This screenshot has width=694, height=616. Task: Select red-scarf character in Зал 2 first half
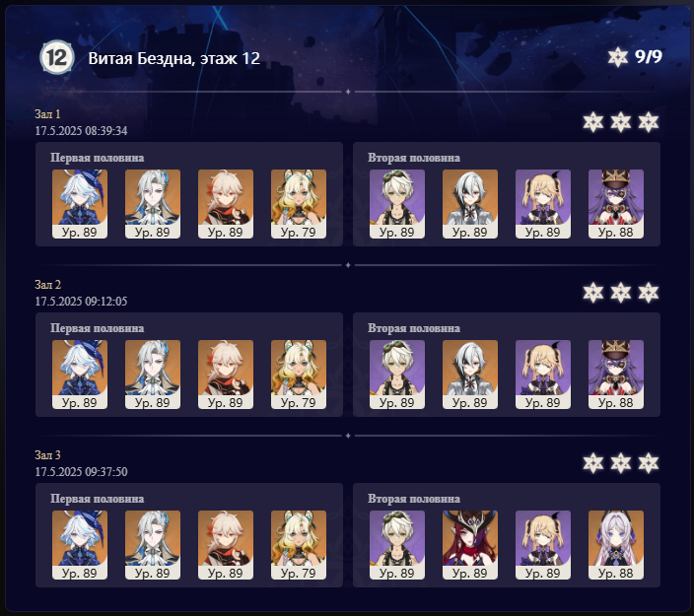click(226, 375)
